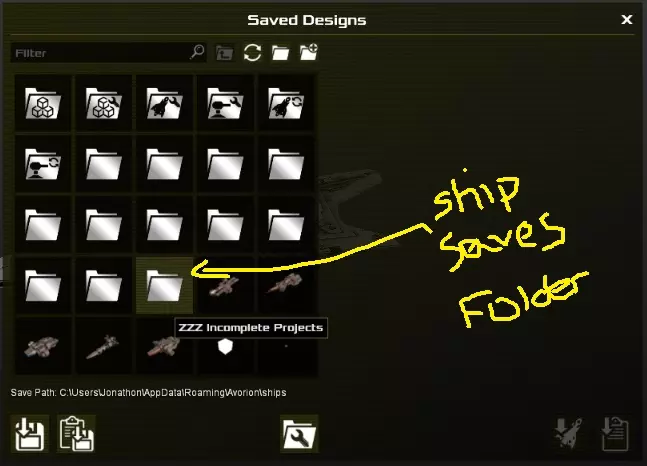Open the first cubes folder
This screenshot has height=466, width=647.
click(43, 103)
